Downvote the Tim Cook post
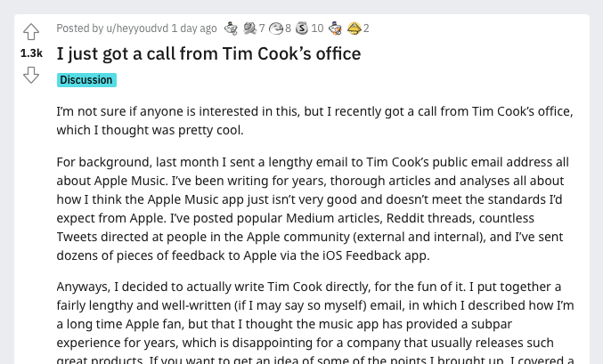 coord(31,75)
